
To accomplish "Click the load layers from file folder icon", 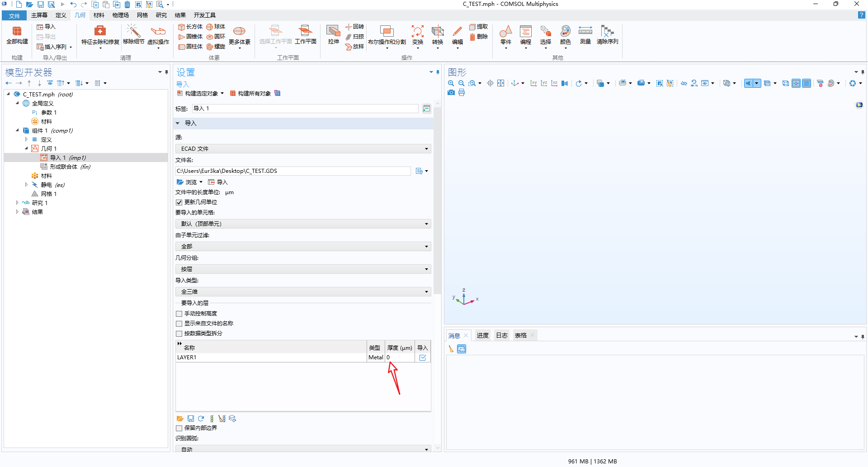I will (180, 419).
